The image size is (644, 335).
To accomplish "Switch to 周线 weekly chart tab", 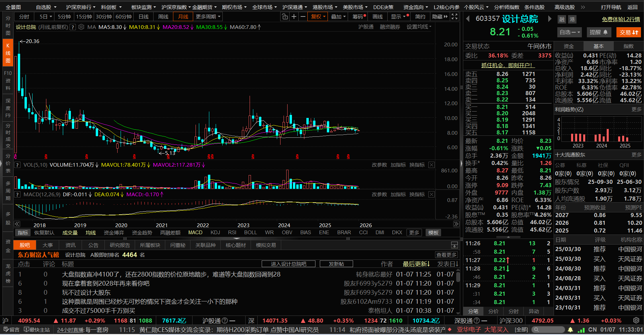I will (x=163, y=16).
